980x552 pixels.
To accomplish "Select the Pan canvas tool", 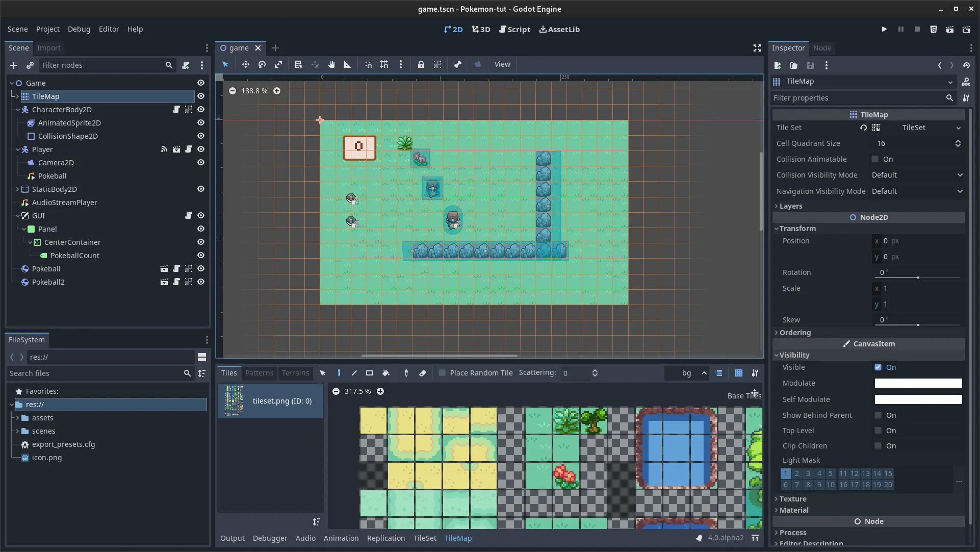I will click(x=331, y=64).
